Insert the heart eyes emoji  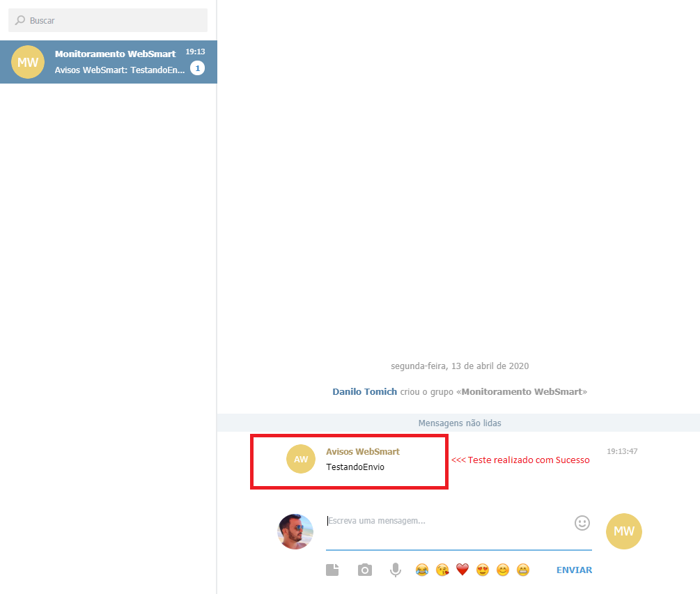pos(483,570)
